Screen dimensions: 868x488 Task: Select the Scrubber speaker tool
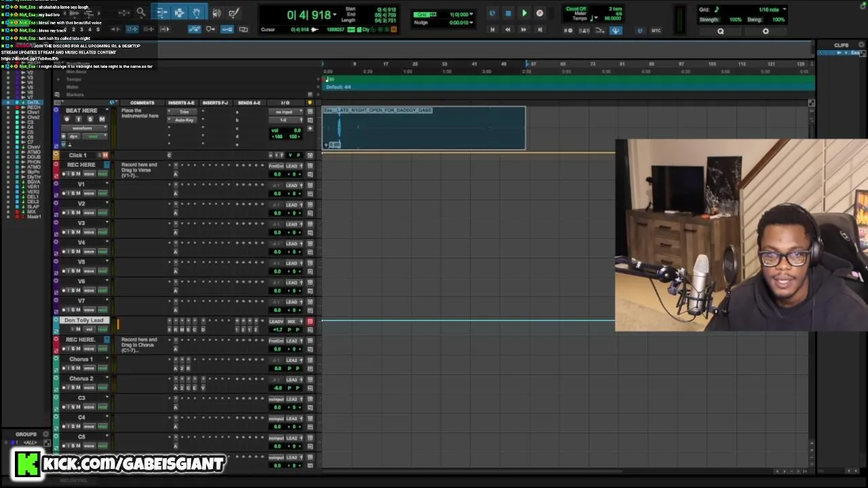[217, 13]
